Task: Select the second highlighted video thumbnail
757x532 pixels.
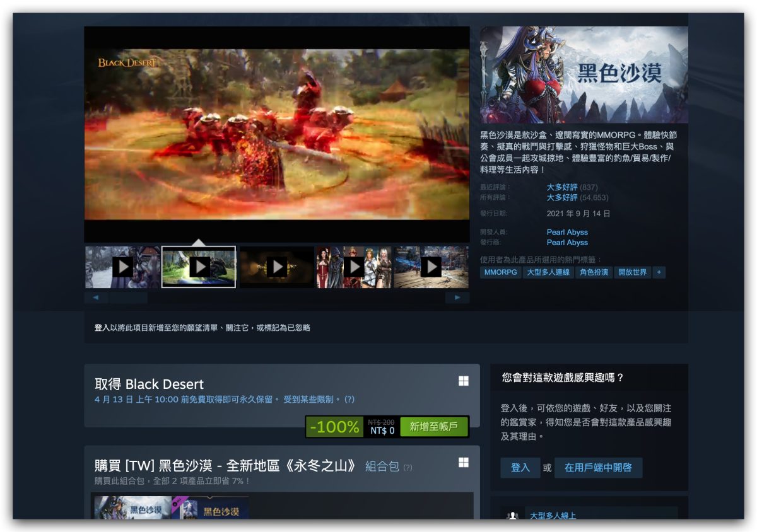Action: point(199,267)
